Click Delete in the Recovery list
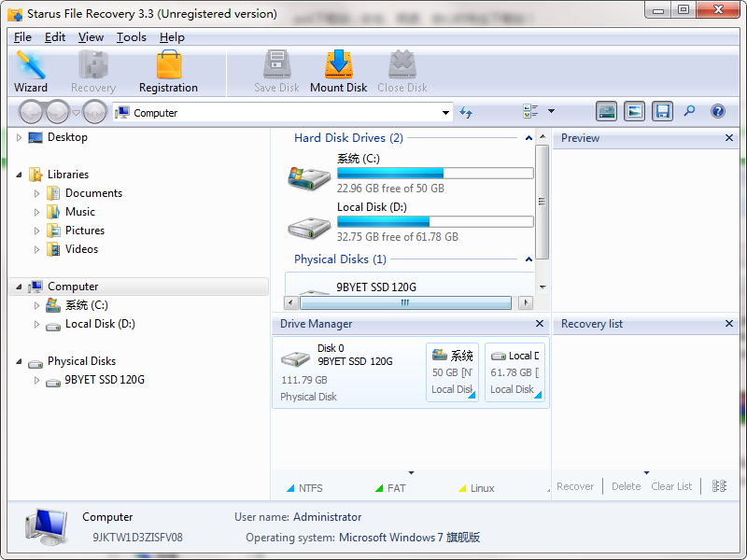The image size is (747, 560). (x=626, y=486)
